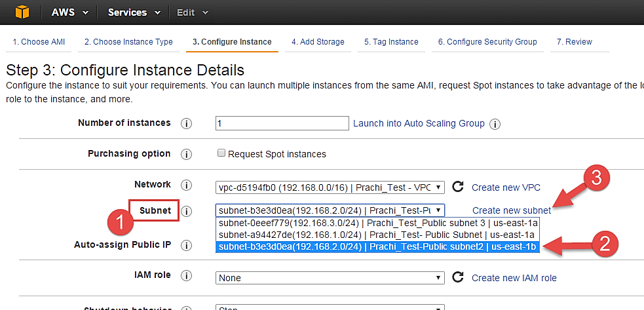Screen dimensions: 644x310
Task: Click refresh icon beside Network dropdown
Action: (458, 187)
